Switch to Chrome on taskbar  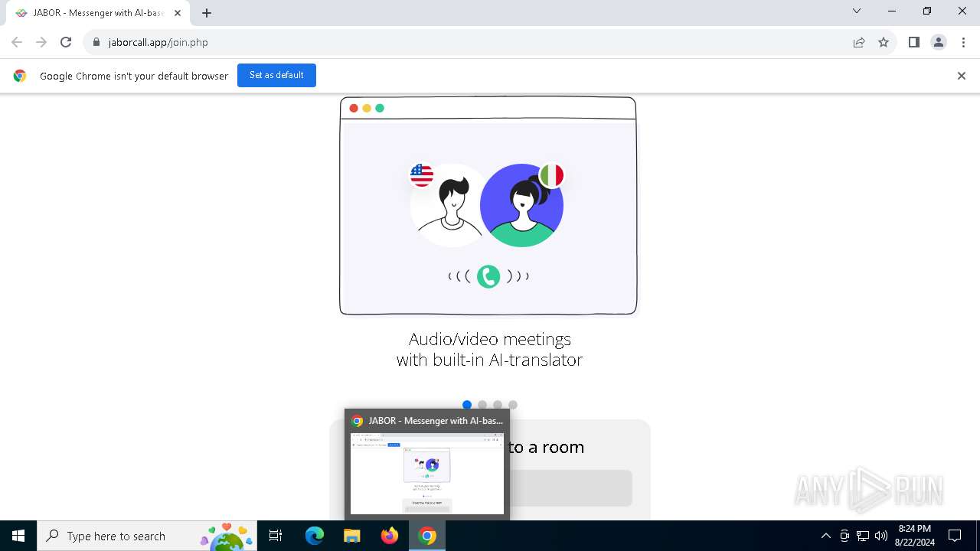[x=427, y=536]
